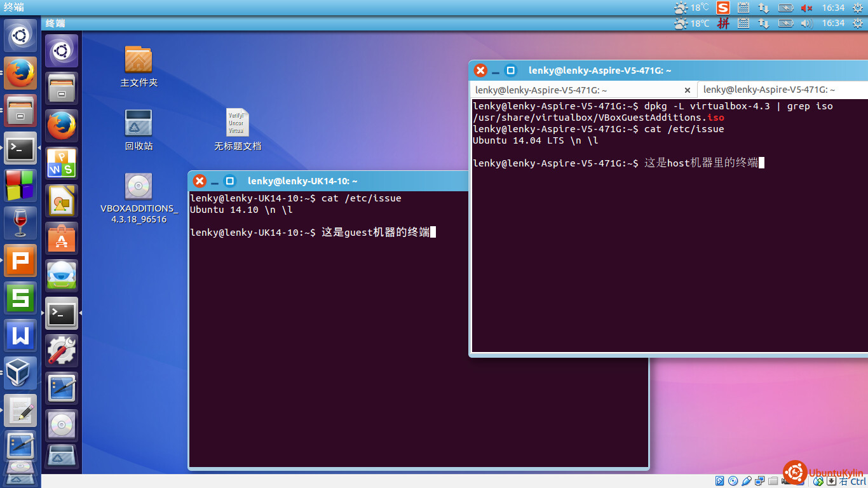
Task: Launch Wine from the host launcher
Action: tap(21, 222)
